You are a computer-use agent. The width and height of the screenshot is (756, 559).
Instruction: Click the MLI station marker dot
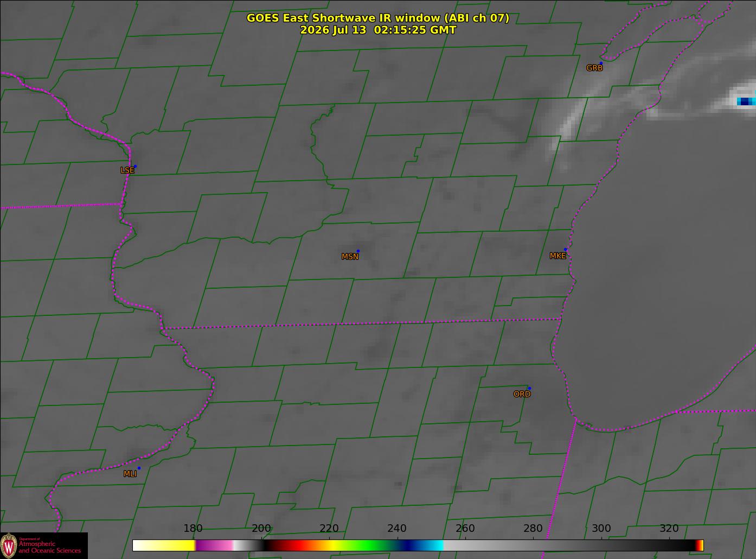coord(139,468)
